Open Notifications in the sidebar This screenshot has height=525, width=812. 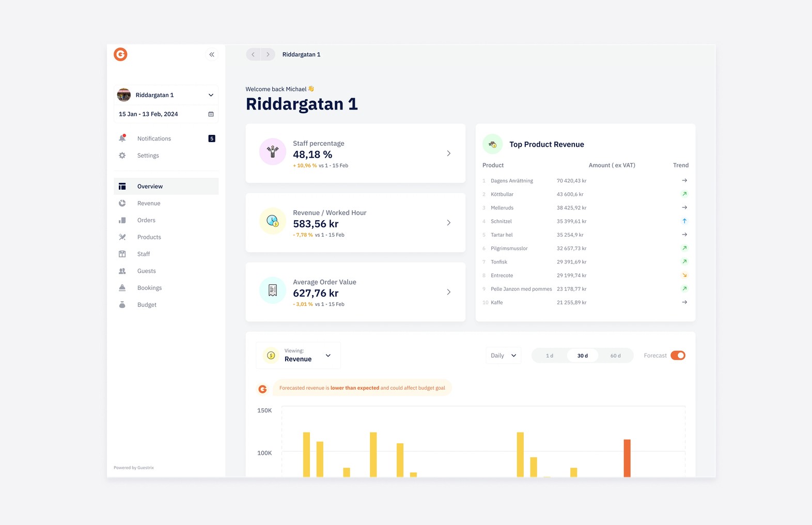coord(166,138)
